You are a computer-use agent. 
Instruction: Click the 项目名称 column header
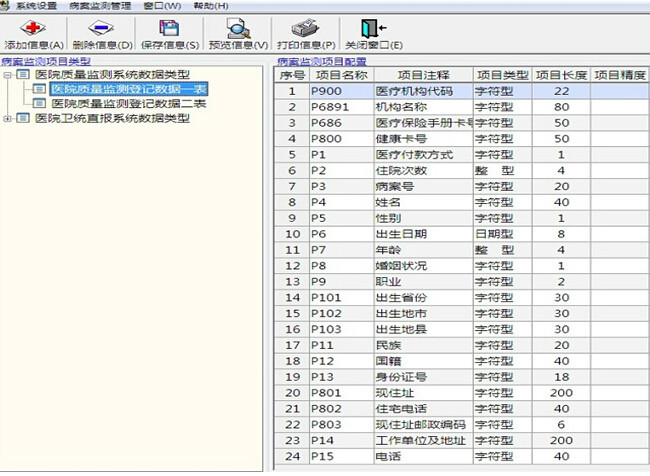pos(342,75)
